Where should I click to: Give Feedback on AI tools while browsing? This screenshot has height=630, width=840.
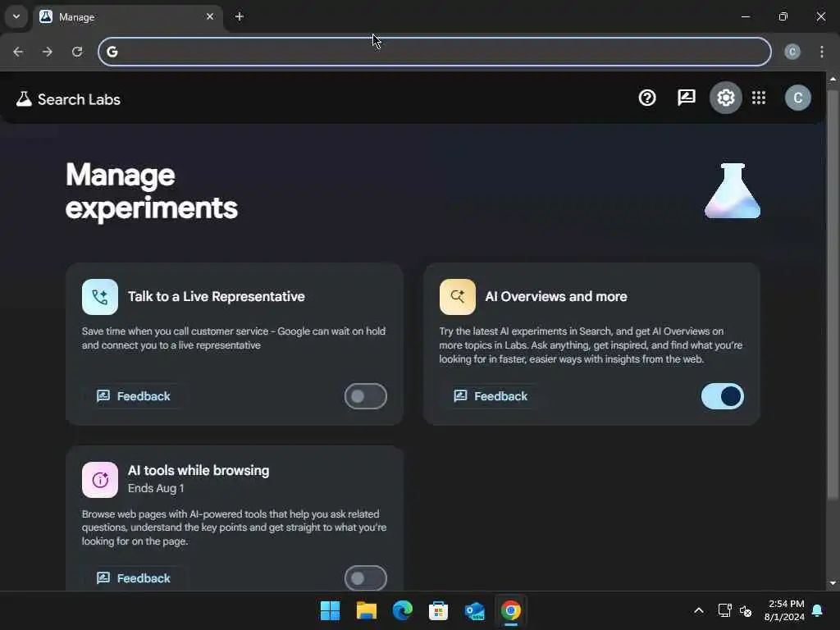(134, 578)
